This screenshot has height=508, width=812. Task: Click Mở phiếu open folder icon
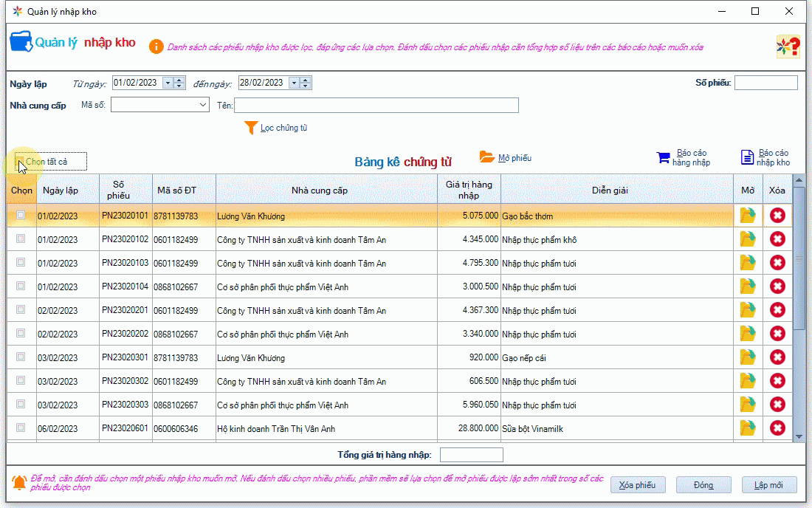(x=487, y=157)
